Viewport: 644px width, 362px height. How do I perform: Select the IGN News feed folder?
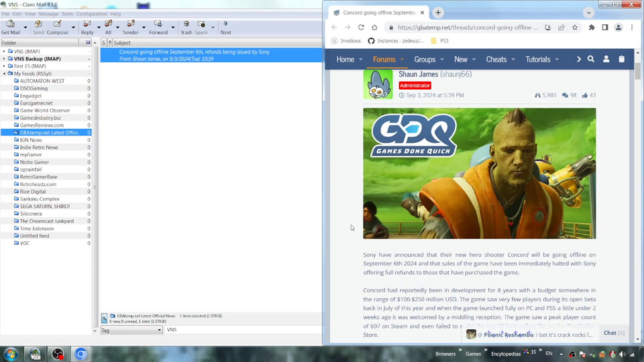pos(31,140)
